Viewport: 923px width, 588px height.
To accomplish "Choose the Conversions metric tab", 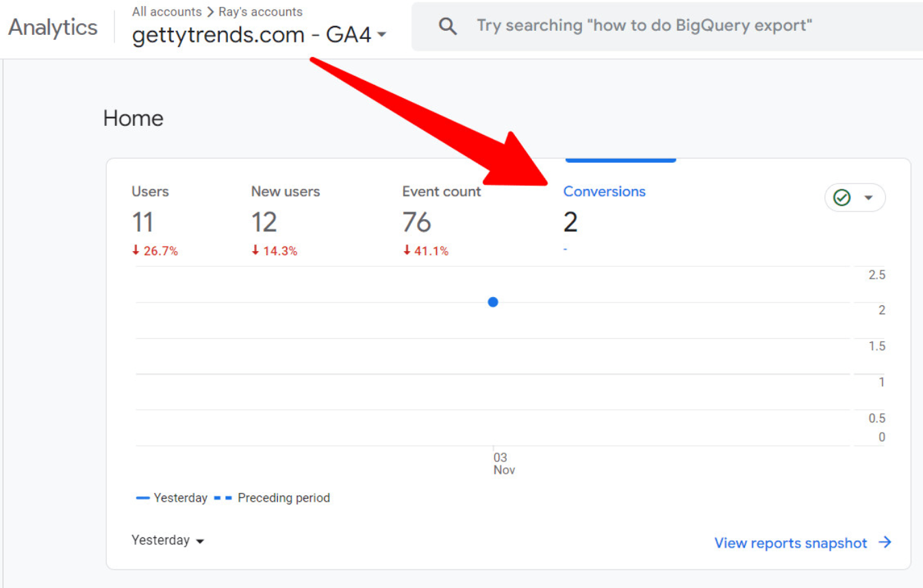I will click(x=604, y=192).
